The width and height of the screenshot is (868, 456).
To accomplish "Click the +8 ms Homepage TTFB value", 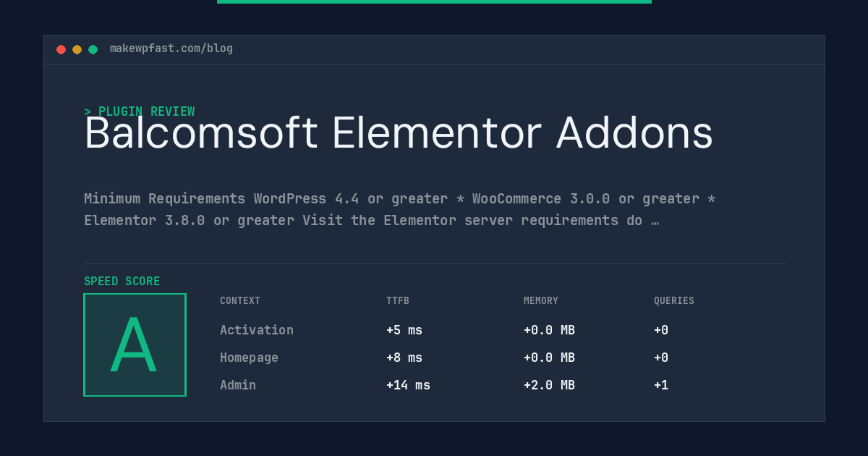I will tap(404, 358).
